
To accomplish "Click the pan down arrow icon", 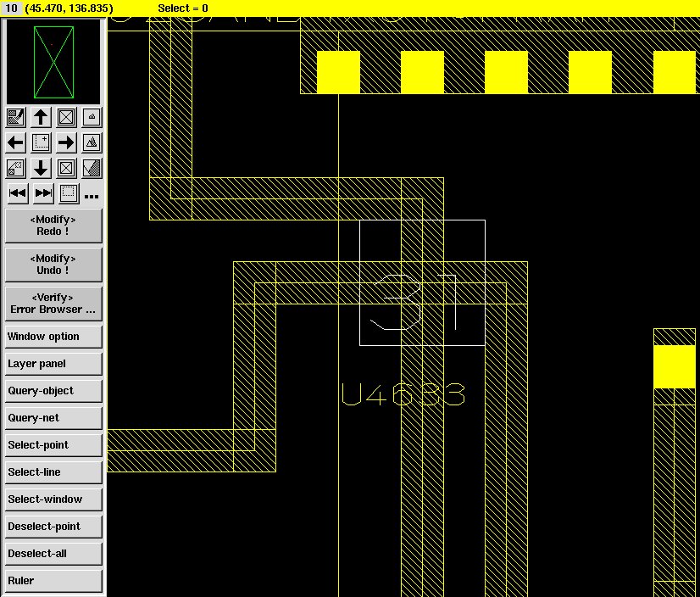I will tap(41, 168).
